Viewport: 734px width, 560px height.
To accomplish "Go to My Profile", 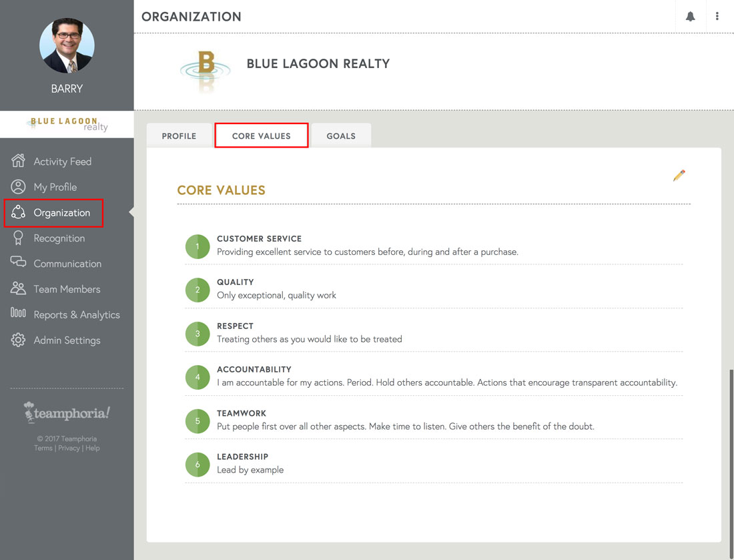I will click(x=55, y=187).
